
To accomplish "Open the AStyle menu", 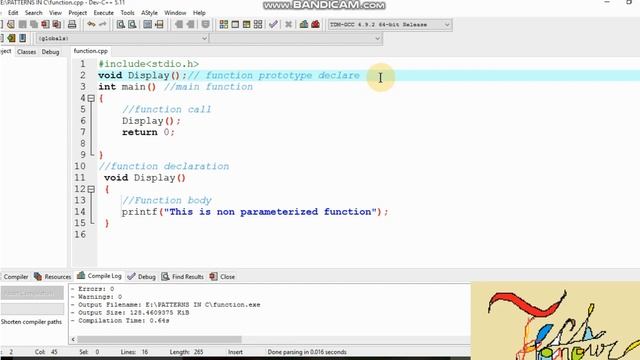I will click(x=149, y=13).
